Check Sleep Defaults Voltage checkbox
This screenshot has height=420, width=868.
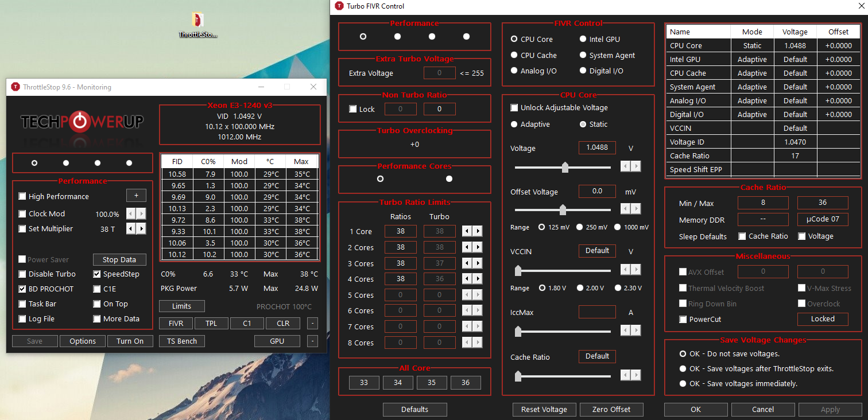(x=802, y=236)
